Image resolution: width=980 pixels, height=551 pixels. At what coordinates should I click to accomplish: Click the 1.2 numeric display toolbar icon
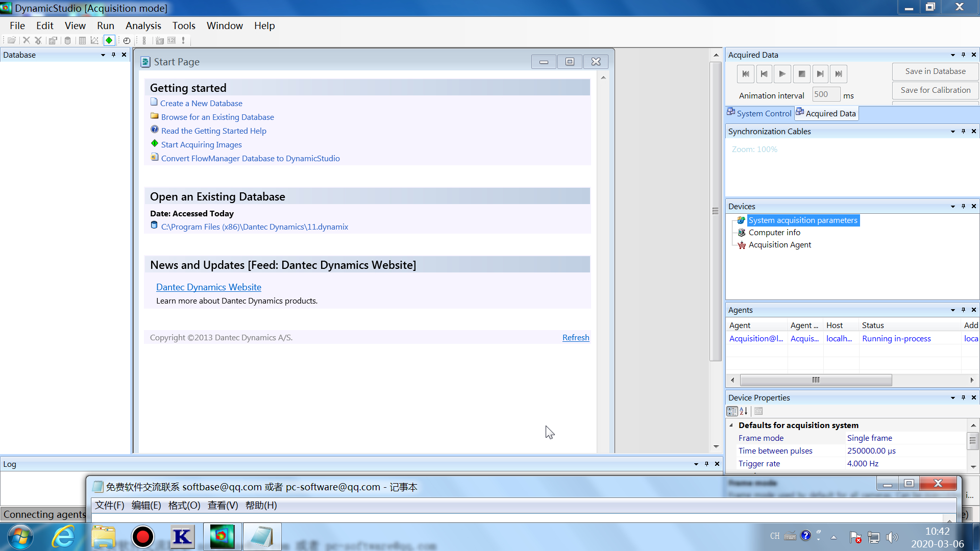(171, 40)
